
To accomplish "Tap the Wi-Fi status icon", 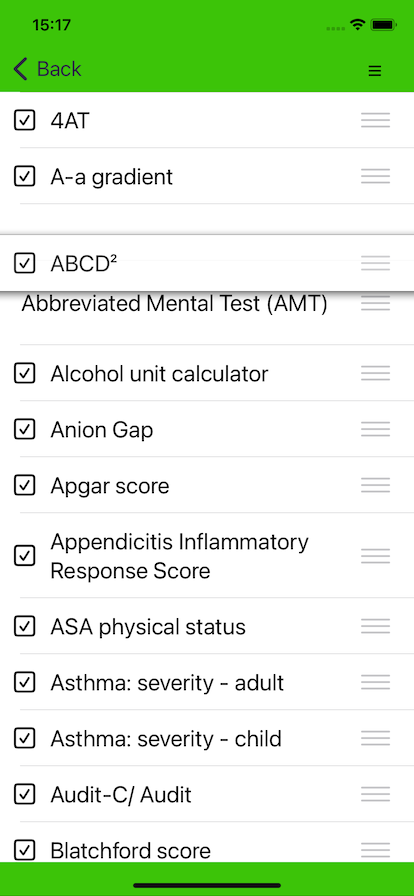I will click(358, 25).
